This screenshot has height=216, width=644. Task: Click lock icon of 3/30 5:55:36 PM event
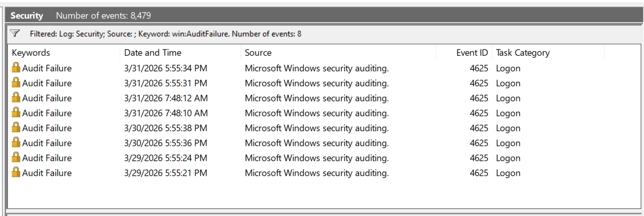tap(16, 143)
